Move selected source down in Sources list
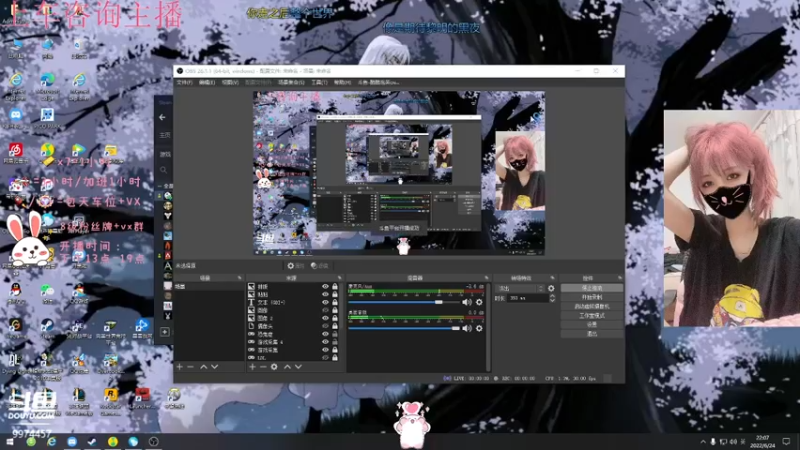 298,367
